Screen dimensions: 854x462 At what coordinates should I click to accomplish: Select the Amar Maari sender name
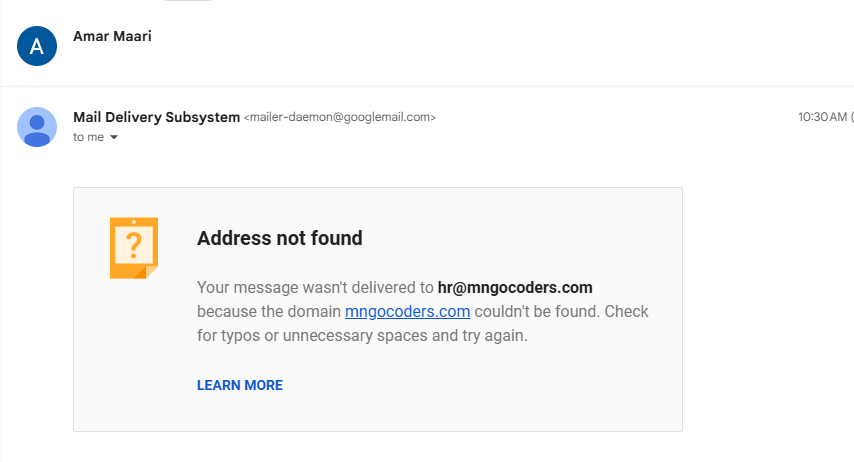(x=112, y=37)
